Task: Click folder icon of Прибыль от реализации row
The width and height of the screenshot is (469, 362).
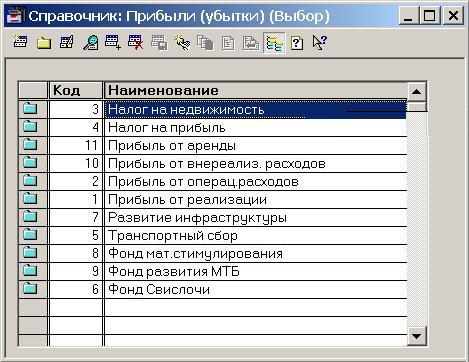Action: [30, 199]
